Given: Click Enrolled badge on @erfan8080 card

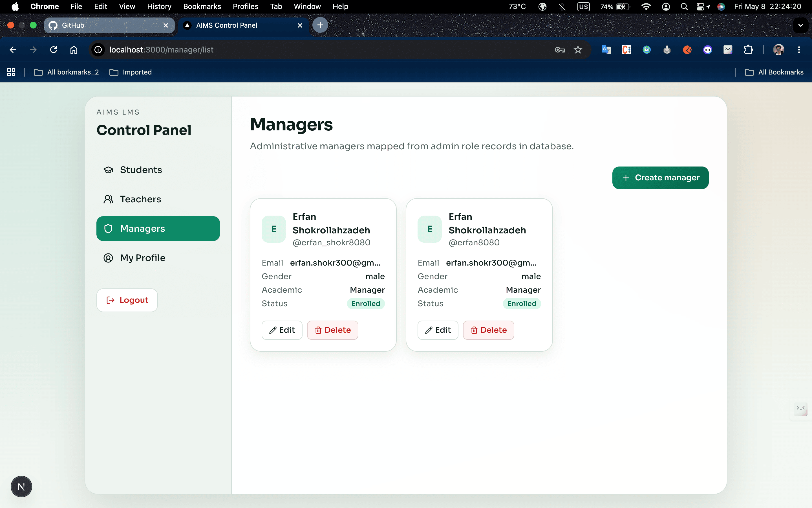Looking at the screenshot, I should tap(522, 303).
